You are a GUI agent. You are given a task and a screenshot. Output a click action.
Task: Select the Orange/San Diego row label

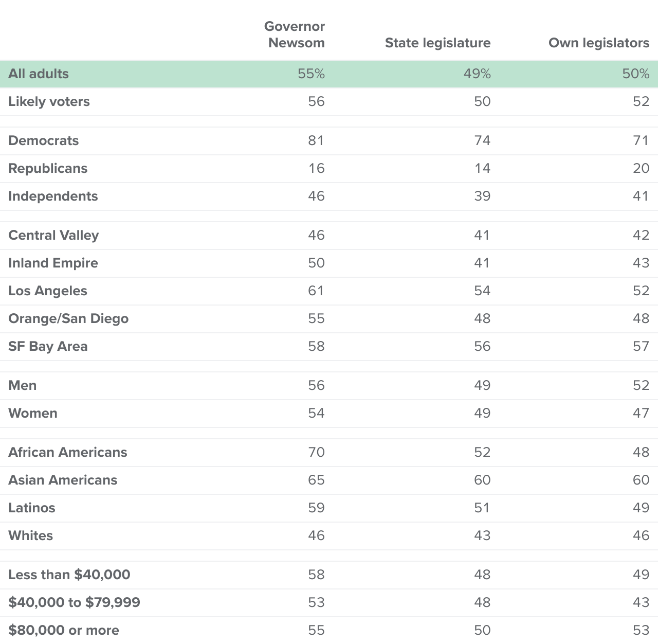[68, 318]
